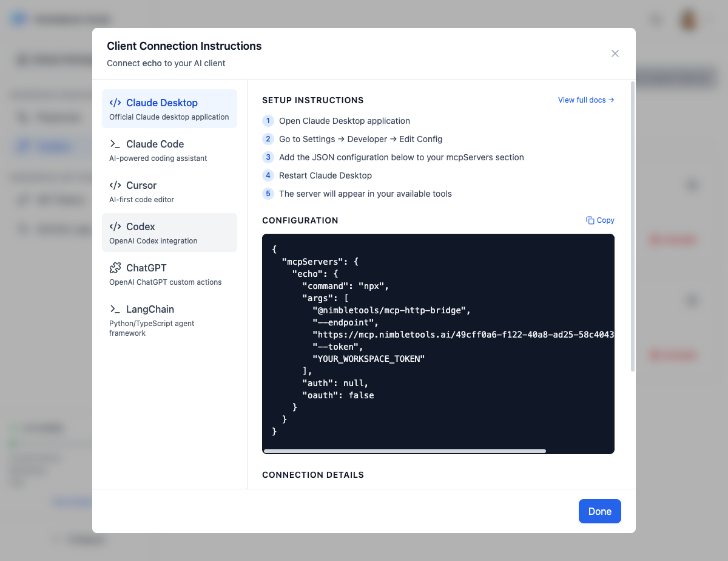Select the LangChain client tab

coord(169,320)
